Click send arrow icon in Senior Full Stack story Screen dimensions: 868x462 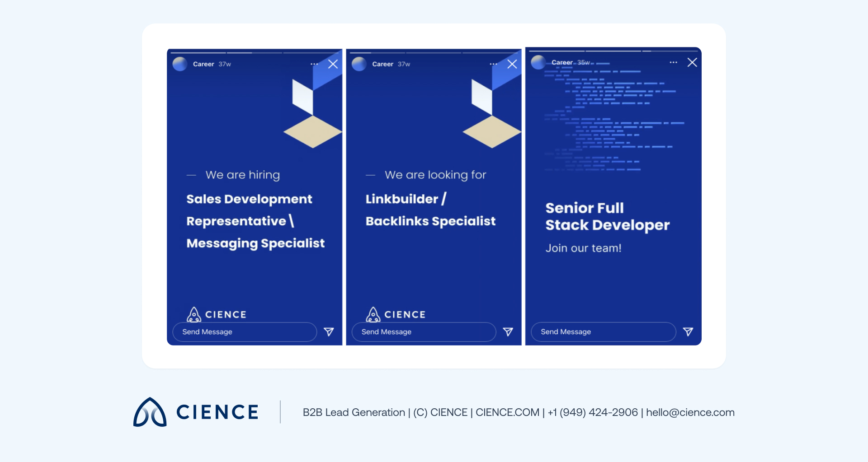point(688,332)
